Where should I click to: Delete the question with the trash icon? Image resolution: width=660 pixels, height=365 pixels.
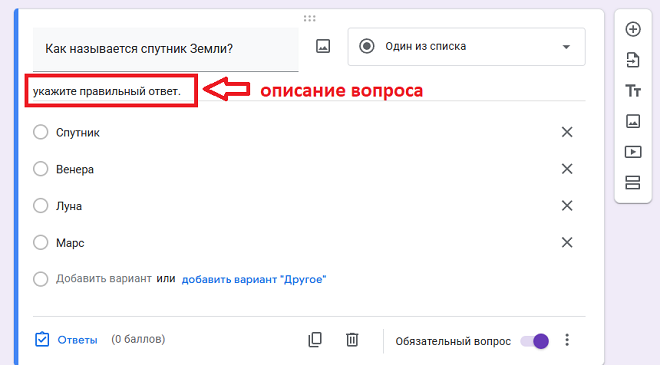(352, 339)
